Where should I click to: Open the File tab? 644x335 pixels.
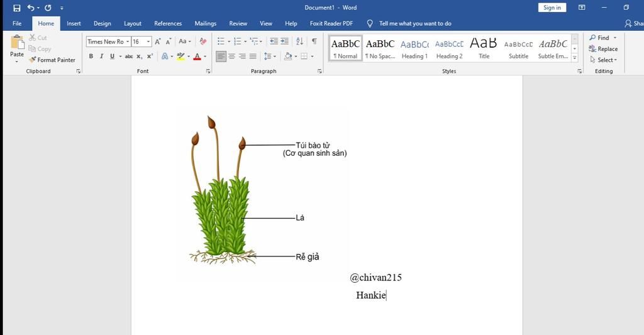coord(17,23)
